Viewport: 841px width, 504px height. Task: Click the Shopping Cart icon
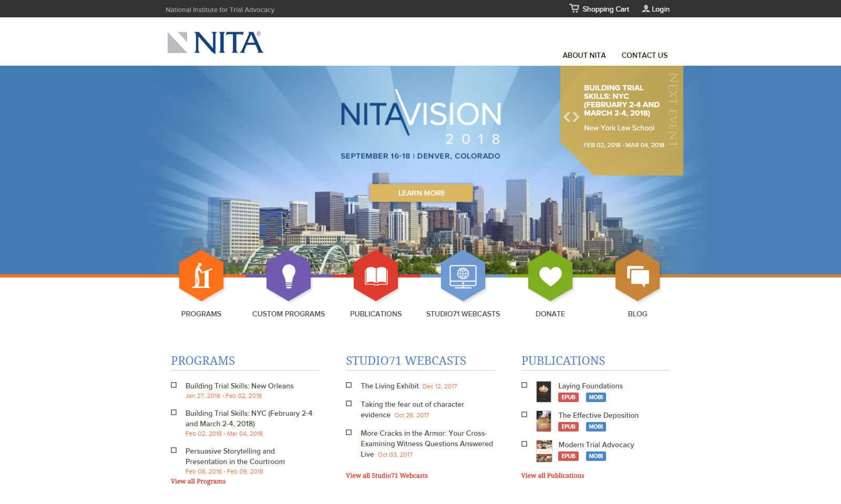click(x=574, y=8)
